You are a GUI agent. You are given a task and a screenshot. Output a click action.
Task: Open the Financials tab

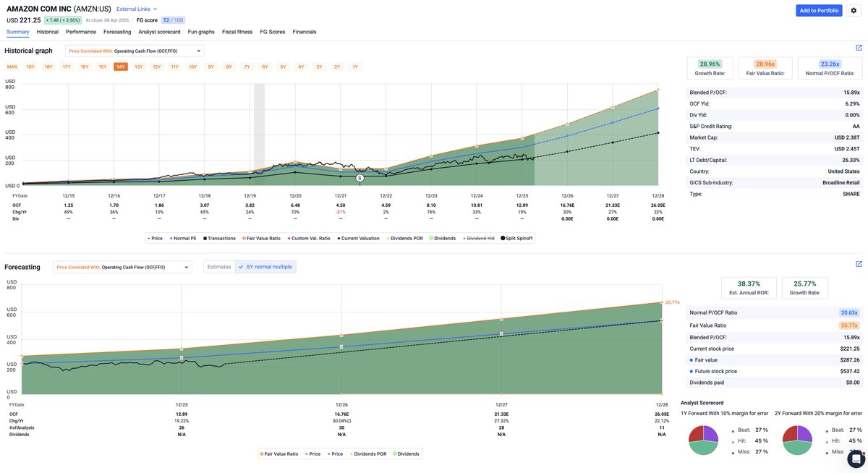(x=305, y=32)
